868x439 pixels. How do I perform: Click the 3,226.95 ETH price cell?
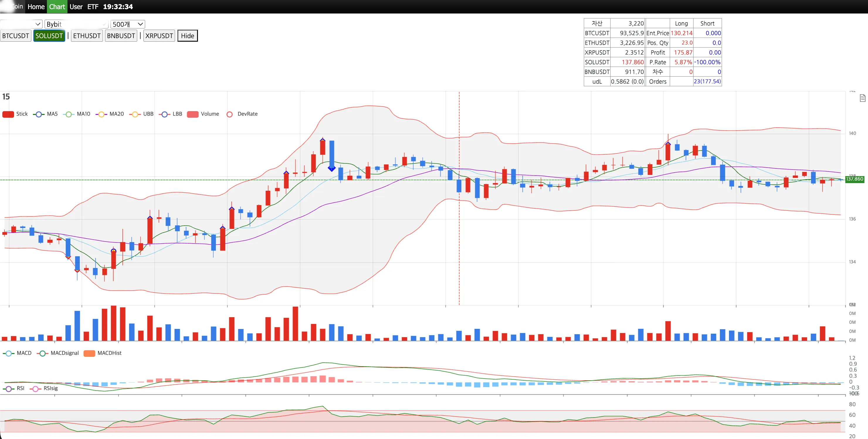(x=628, y=43)
